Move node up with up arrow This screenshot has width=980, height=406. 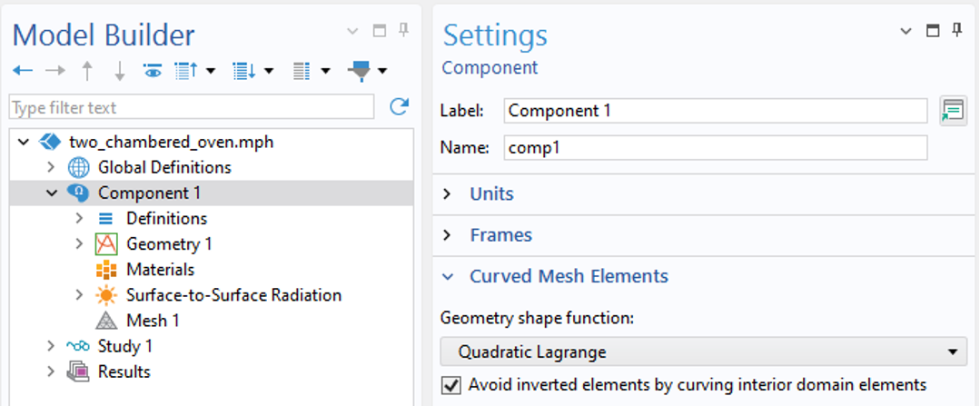87,71
